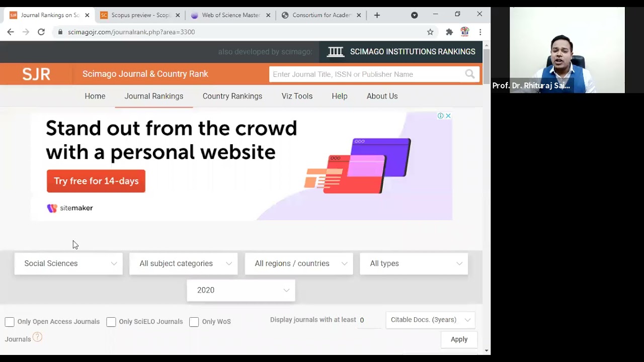Screen dimensions: 644x362
Task: Open SCIMAGO INSTITUTIONS RANKINGS link
Action: pos(413,51)
